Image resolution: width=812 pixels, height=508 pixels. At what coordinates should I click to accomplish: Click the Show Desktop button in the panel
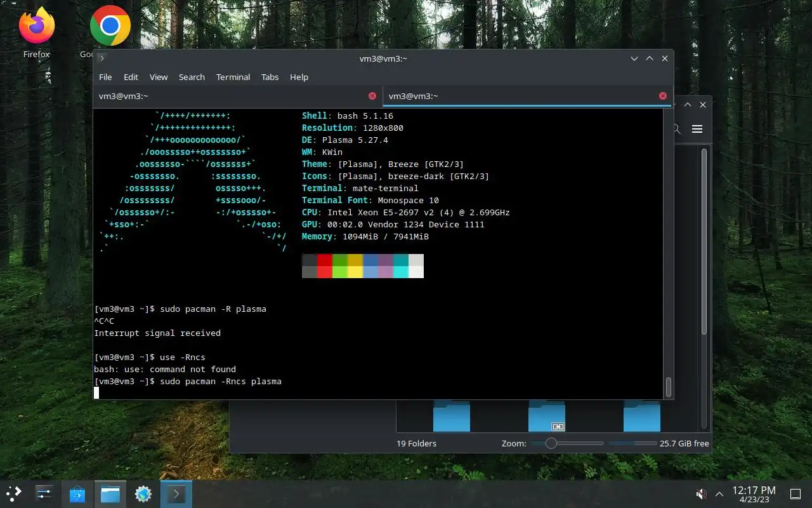795,493
